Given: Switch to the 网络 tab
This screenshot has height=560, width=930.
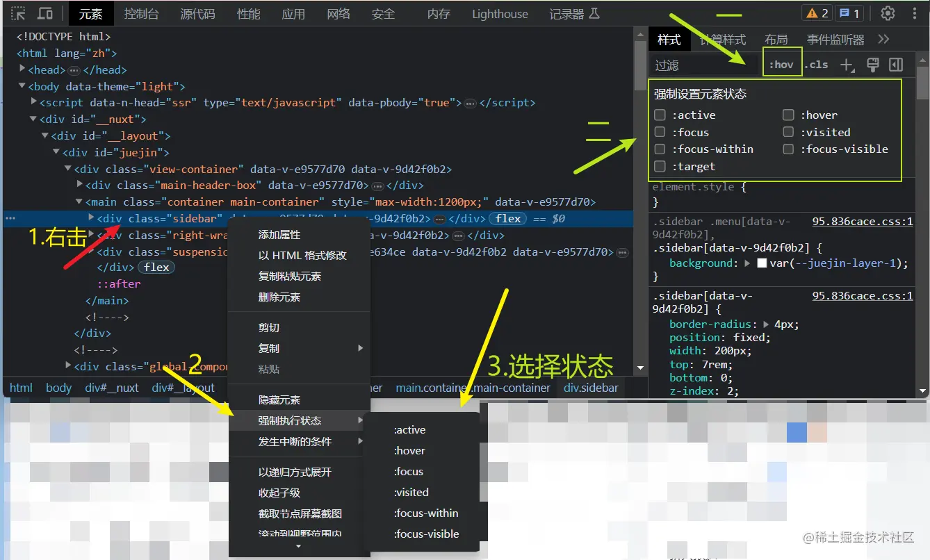Looking at the screenshot, I should [338, 14].
